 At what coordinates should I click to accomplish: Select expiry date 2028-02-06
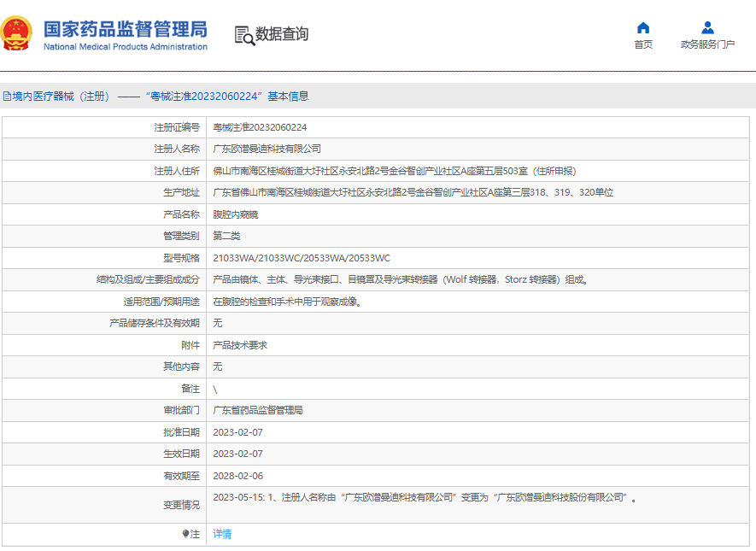point(238,476)
